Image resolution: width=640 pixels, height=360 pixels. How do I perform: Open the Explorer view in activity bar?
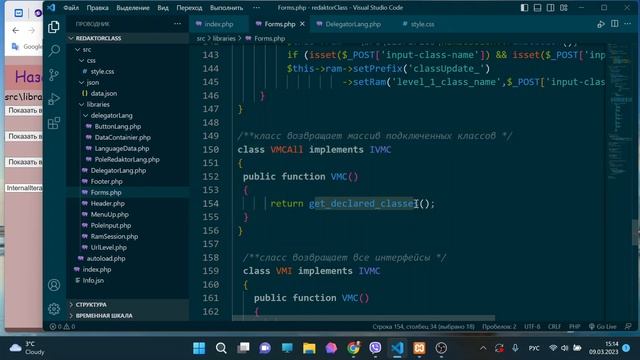[53, 27]
